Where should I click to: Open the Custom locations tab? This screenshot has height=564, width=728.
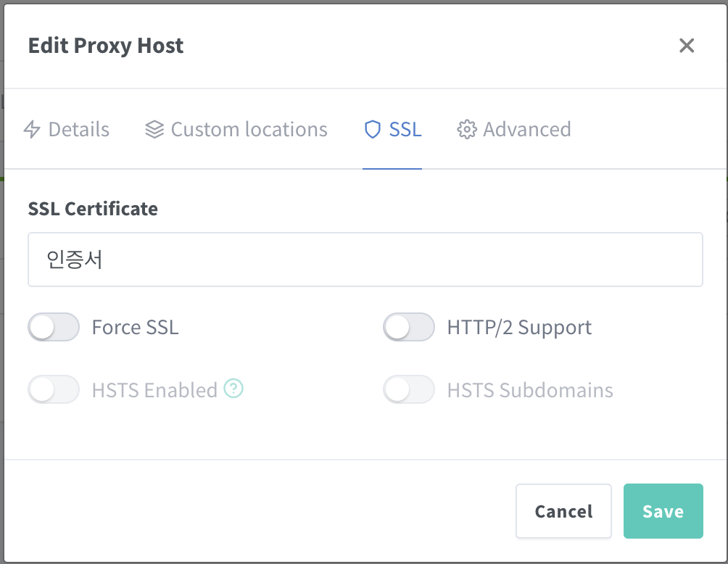pos(249,130)
